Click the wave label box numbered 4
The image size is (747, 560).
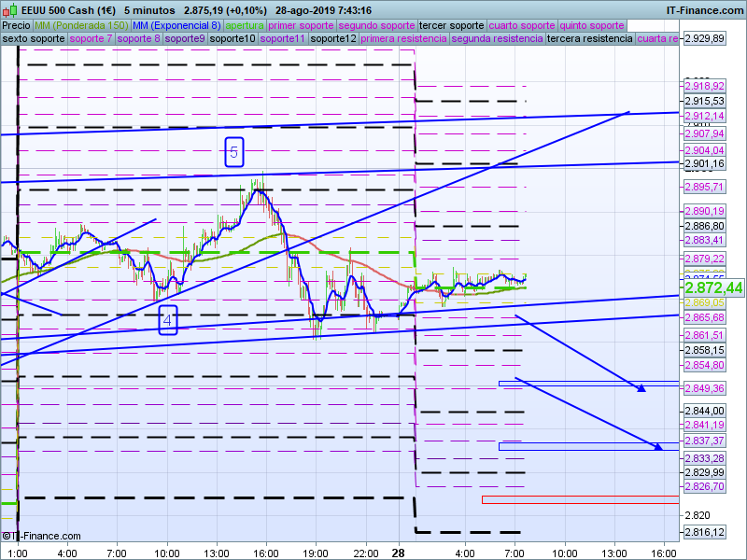click(167, 320)
